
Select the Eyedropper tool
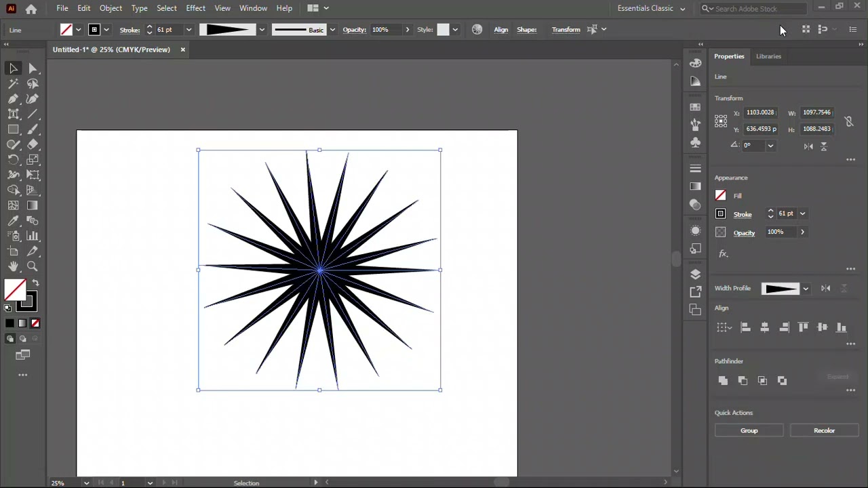(x=13, y=221)
